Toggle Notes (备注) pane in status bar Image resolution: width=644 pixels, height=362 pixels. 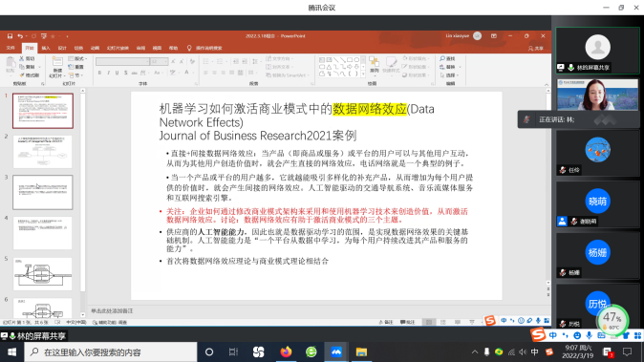[386, 322]
